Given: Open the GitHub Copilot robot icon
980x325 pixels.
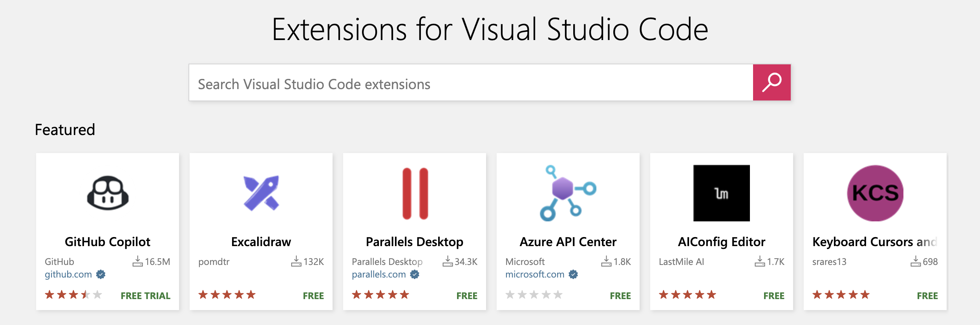Looking at the screenshot, I should click(x=108, y=193).
